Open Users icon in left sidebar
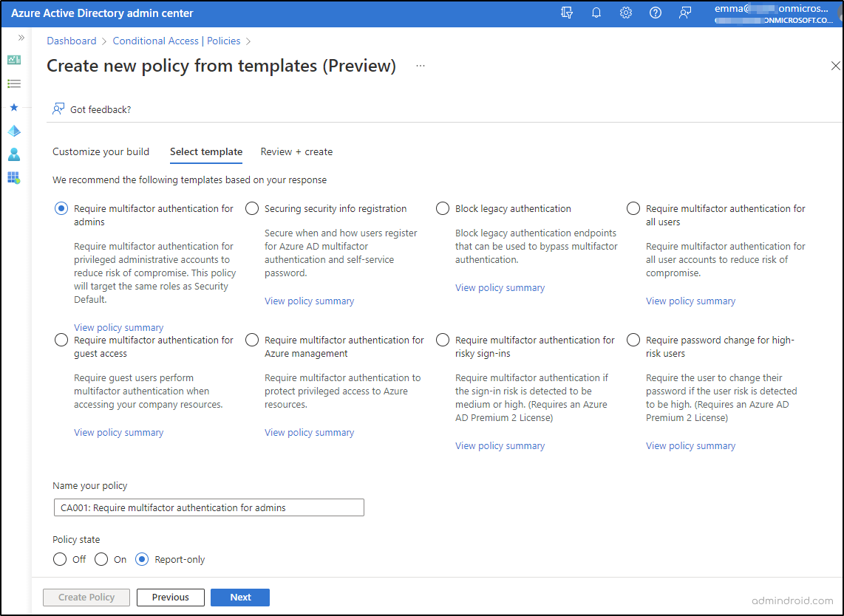Screen dimensions: 844x616 tap(14, 154)
